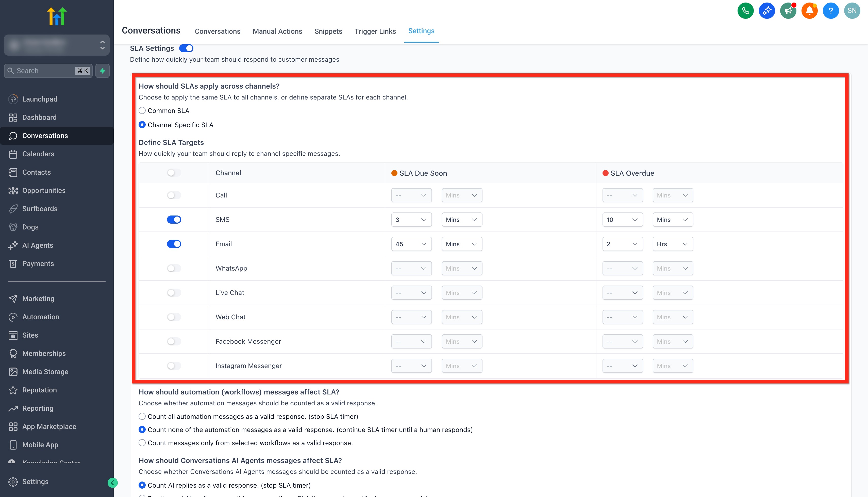This screenshot has width=868, height=497.
Task: Enable the WhatsApp channel toggle
Action: 174,268
